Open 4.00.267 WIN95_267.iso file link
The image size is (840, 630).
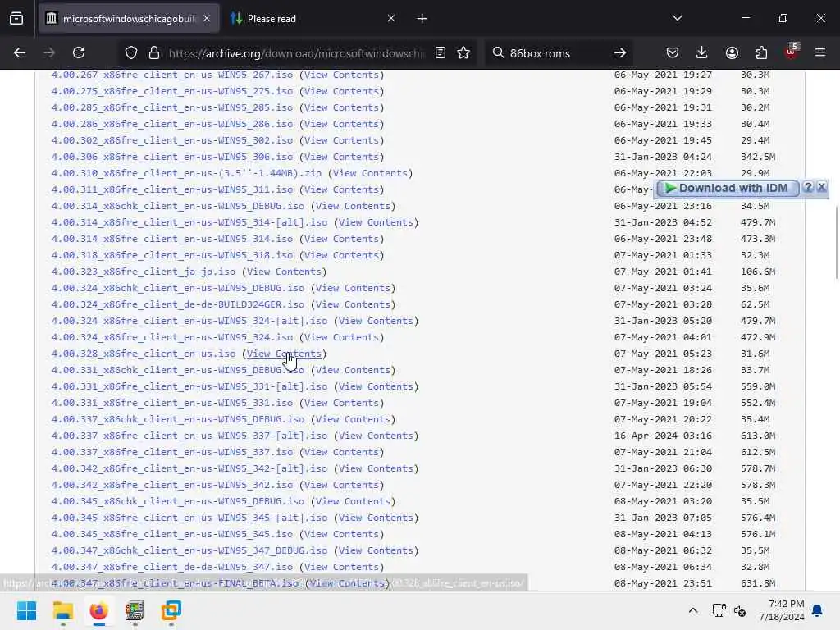point(172,75)
